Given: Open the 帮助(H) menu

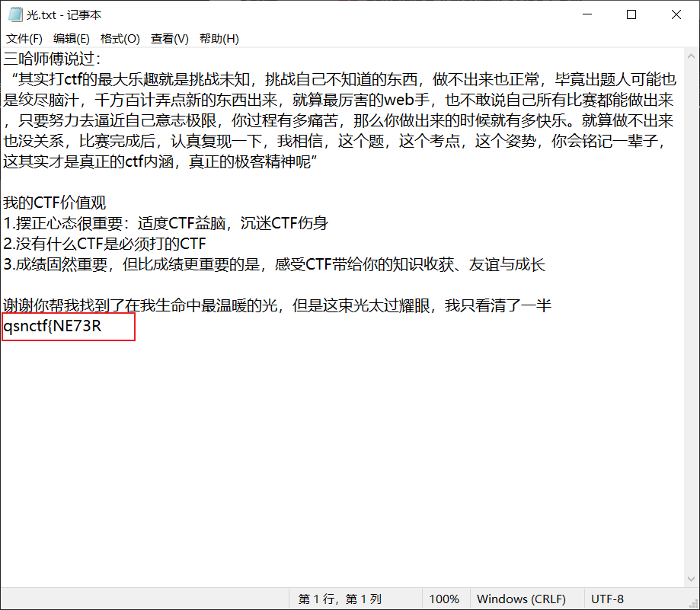Looking at the screenshot, I should (x=219, y=39).
